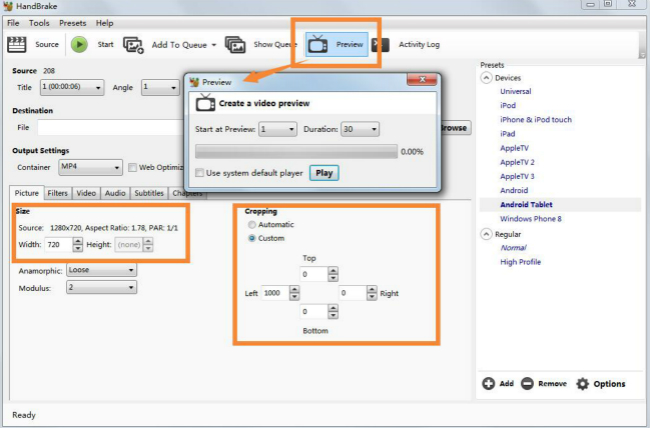Open the Angle dropdown
Viewport: 650px width, 428px height.
[160, 88]
